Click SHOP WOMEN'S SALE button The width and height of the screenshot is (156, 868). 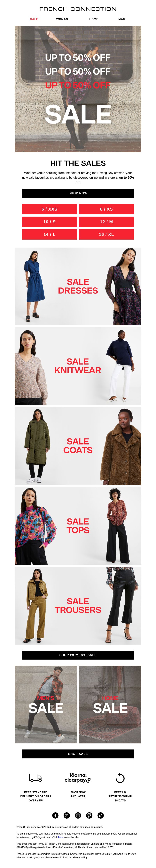[x=78, y=655]
